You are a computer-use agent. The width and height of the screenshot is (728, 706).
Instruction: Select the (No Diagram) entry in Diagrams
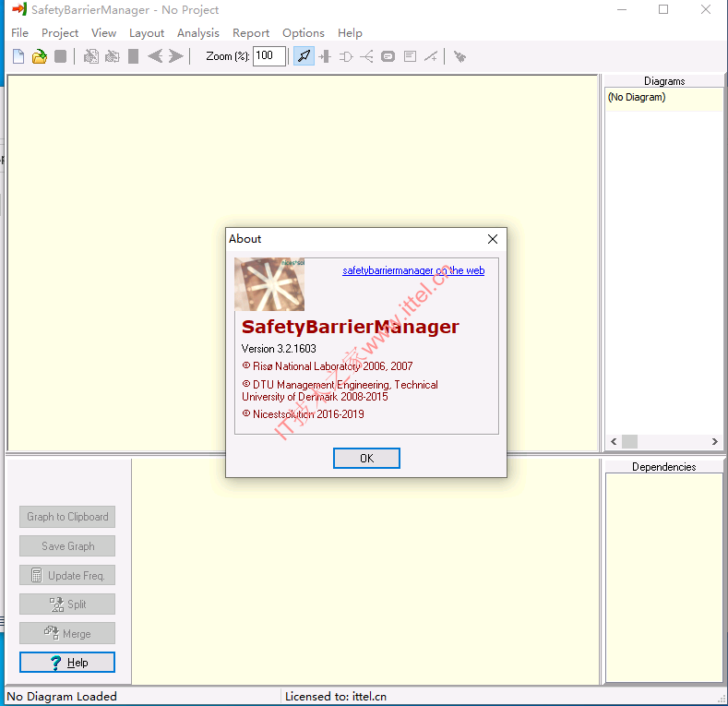click(664, 97)
